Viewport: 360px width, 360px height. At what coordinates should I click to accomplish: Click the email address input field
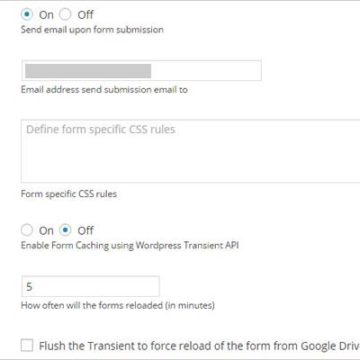(141, 70)
